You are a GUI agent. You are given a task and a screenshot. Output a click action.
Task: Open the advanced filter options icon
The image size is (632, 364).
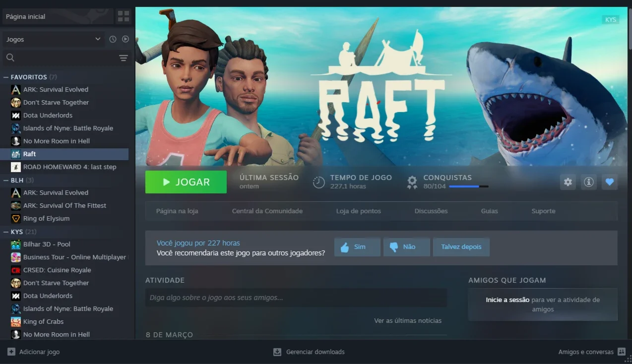[124, 58]
